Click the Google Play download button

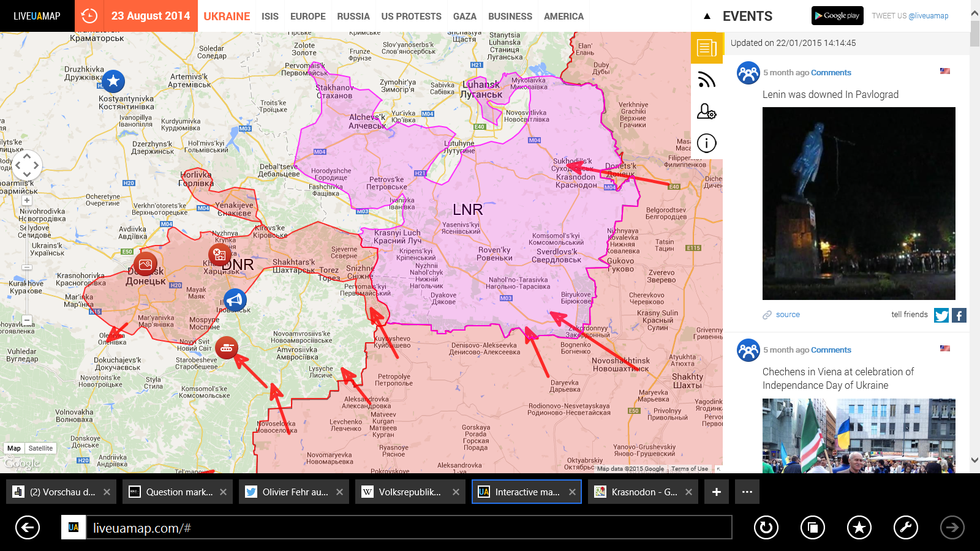(x=837, y=16)
